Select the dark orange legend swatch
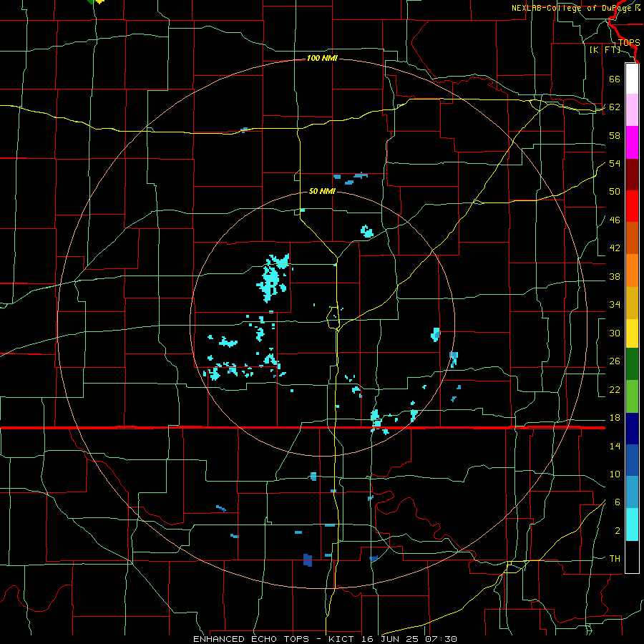This screenshot has width=644, height=644. (x=632, y=238)
